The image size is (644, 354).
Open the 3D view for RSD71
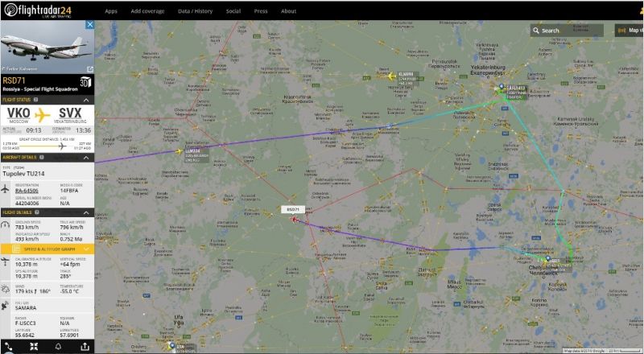click(x=85, y=82)
